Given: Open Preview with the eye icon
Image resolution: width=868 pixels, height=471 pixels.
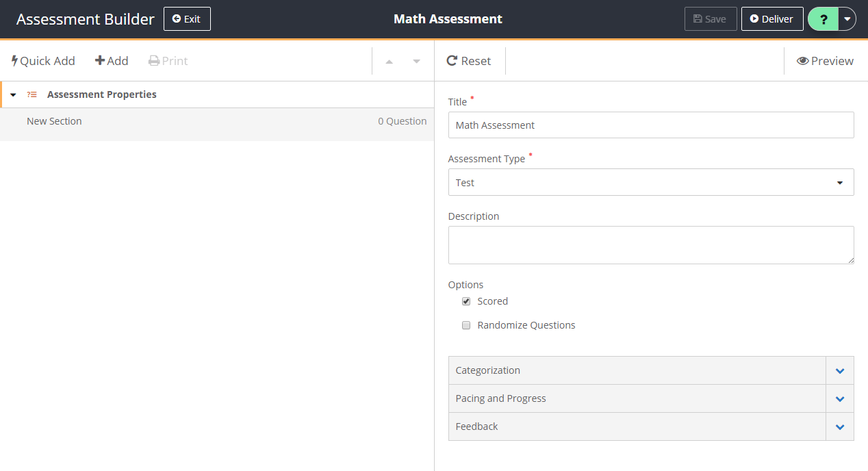Looking at the screenshot, I should [x=802, y=61].
